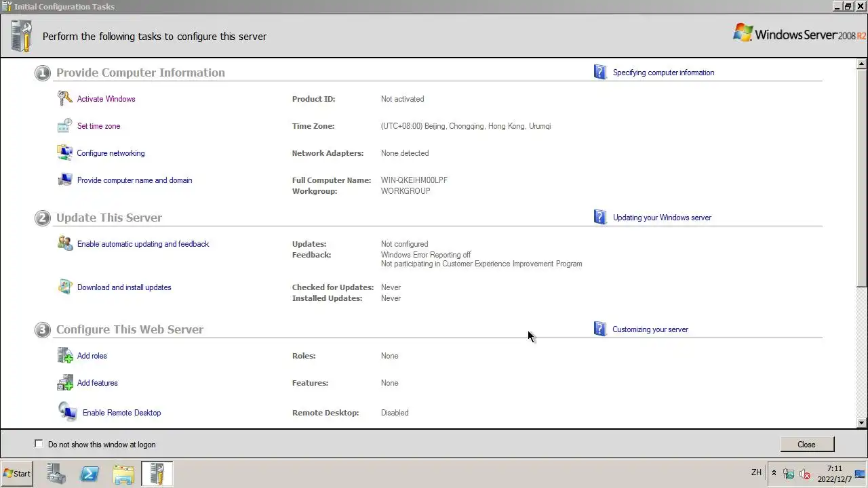Open the Set time zone link
868x488 pixels.
click(99, 126)
